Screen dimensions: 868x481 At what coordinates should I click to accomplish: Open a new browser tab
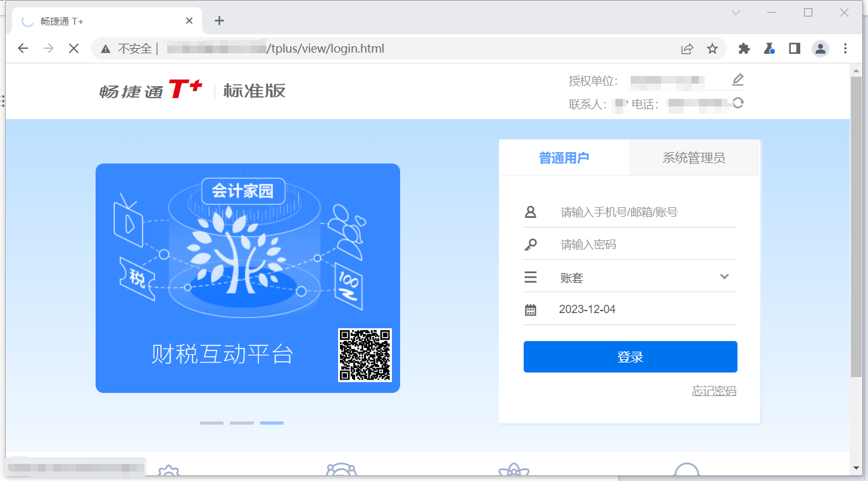219,21
